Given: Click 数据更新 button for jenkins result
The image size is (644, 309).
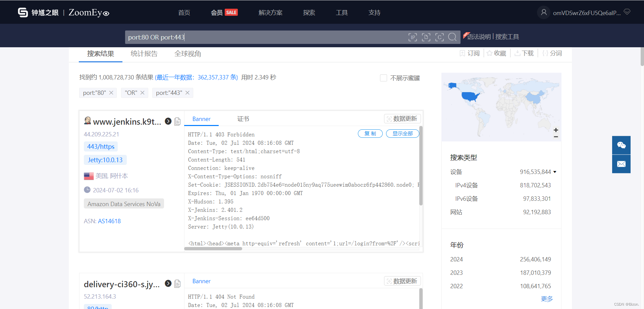Looking at the screenshot, I should click(402, 119).
